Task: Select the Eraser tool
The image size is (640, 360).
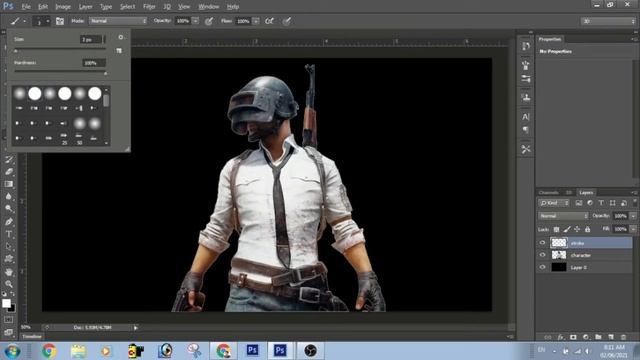Action: coord(9,172)
